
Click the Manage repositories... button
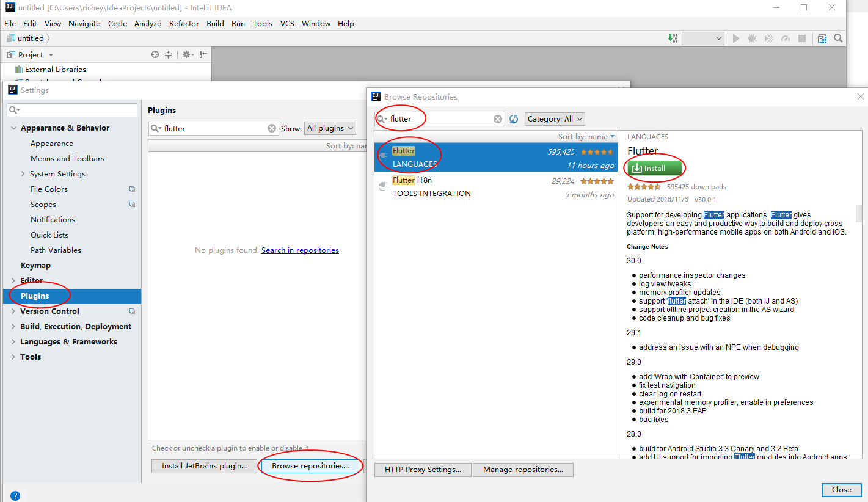click(523, 470)
